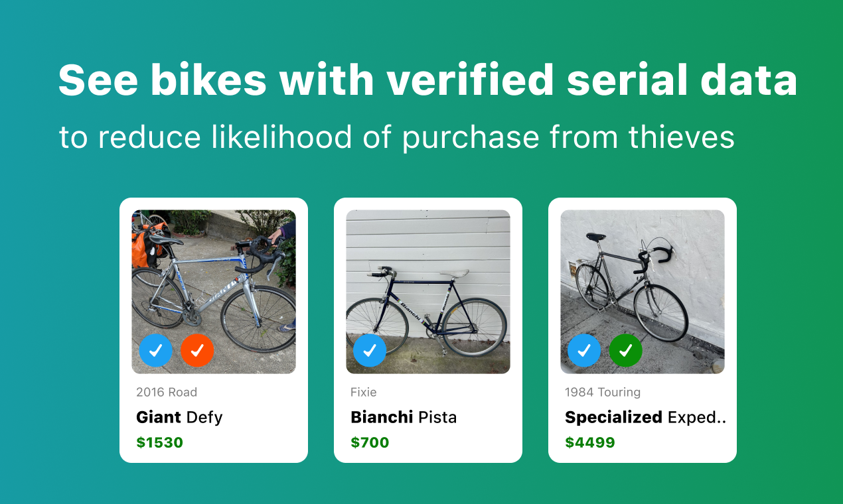843x504 pixels.
Task: Open the Bianchi Pista bike photo
Action: tap(428, 292)
